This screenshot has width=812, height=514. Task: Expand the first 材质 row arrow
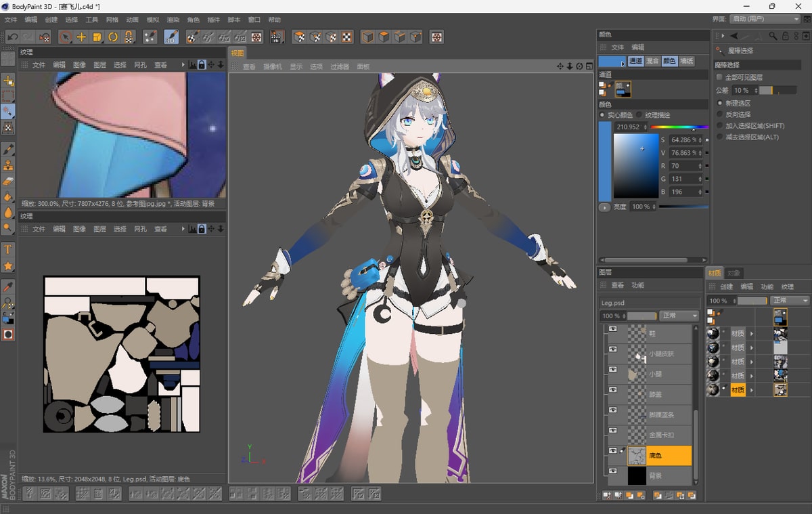752,334
